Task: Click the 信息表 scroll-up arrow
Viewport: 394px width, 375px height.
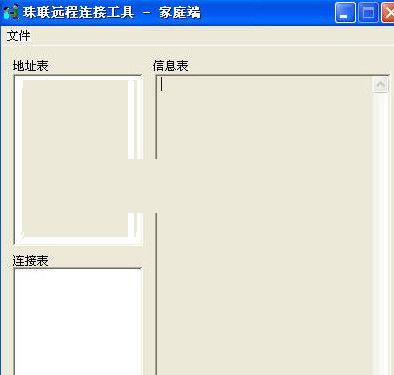Action: [380, 85]
